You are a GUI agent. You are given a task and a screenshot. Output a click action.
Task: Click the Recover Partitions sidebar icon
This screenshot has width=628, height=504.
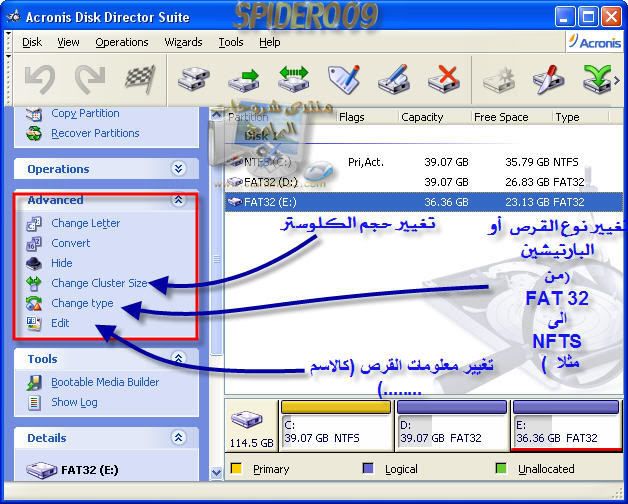(x=34, y=133)
